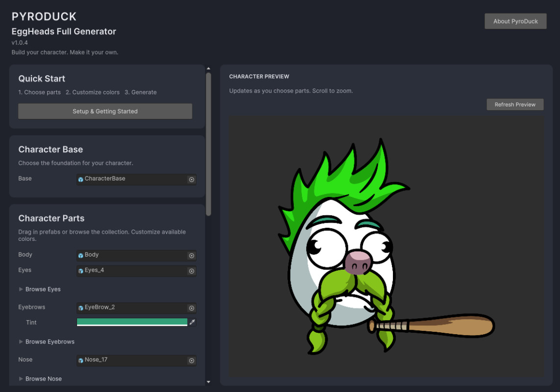The height and width of the screenshot is (392, 560).
Task: Open the About PyroDuck button
Action: [x=515, y=21]
